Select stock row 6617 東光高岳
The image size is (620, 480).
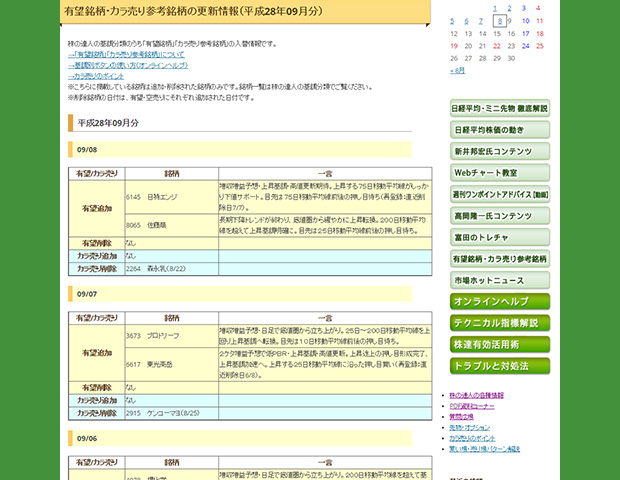172,364
